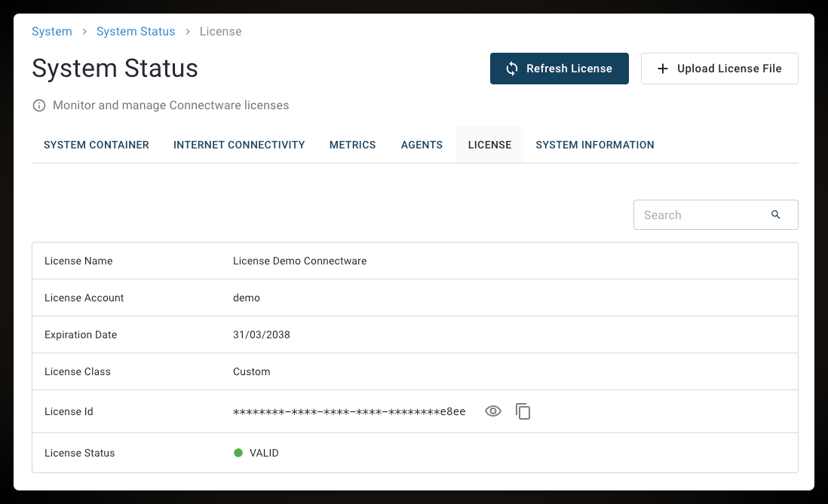Select the License Demo Connectware name value
828x504 pixels.
pyautogui.click(x=299, y=261)
